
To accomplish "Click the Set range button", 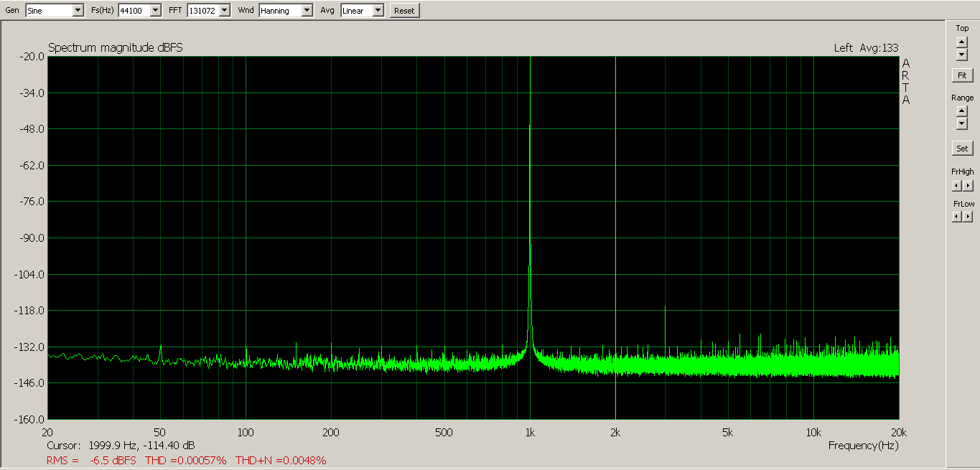I will coord(962,149).
